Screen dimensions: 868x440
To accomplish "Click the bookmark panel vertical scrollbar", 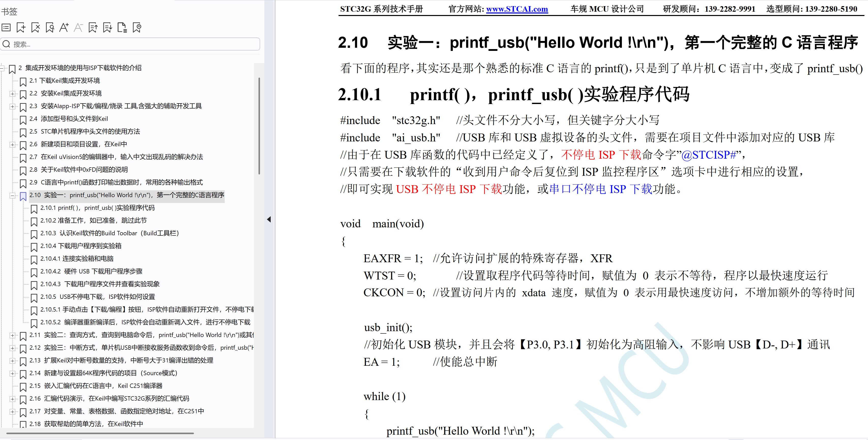I will tap(259, 126).
